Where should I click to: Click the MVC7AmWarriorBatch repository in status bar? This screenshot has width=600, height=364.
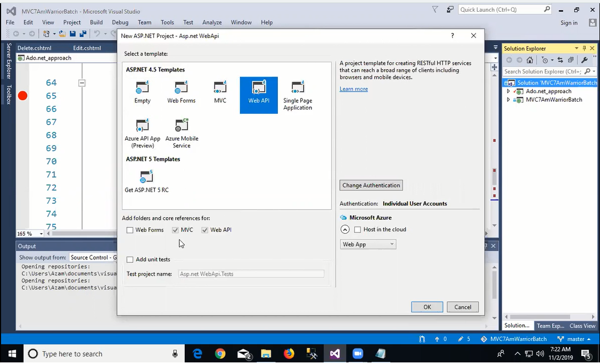click(x=514, y=339)
